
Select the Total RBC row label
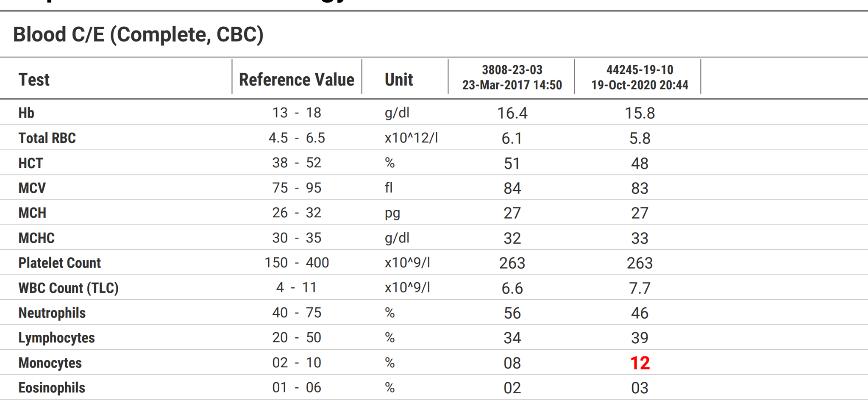click(47, 138)
